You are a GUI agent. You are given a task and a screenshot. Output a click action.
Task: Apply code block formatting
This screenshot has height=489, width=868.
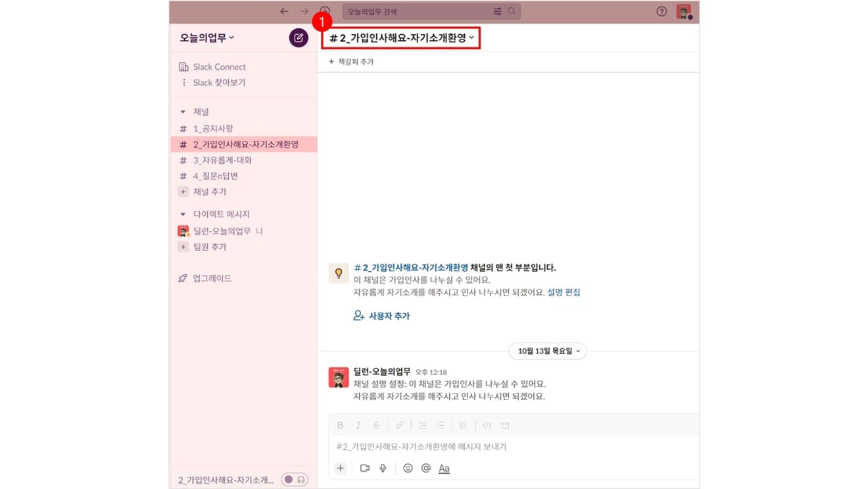[x=505, y=425]
